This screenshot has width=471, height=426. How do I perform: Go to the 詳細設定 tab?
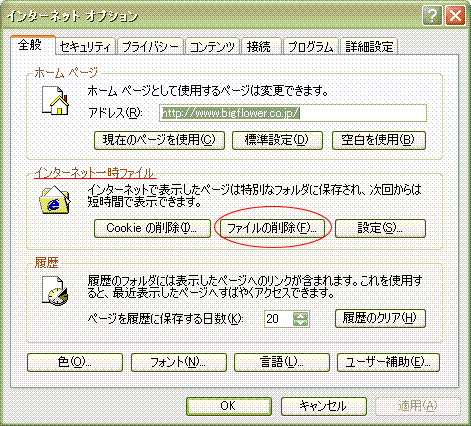coord(369,47)
